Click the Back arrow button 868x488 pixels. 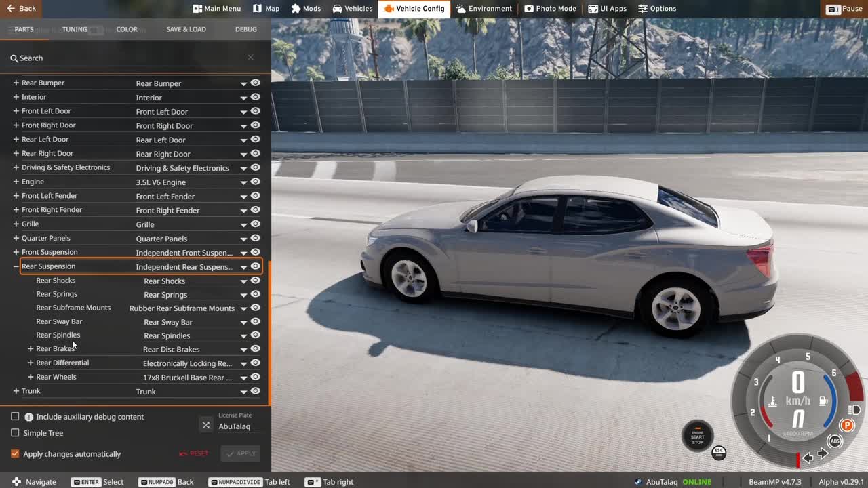tap(21, 9)
